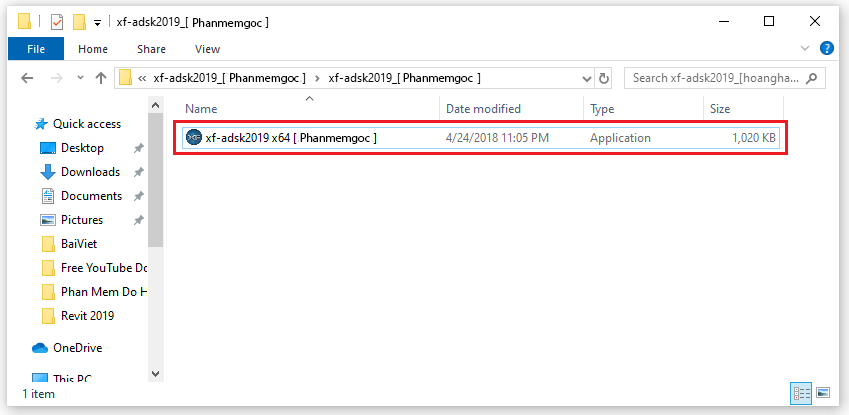Refresh the current folder view
The width and height of the screenshot is (849, 415).
(x=604, y=78)
